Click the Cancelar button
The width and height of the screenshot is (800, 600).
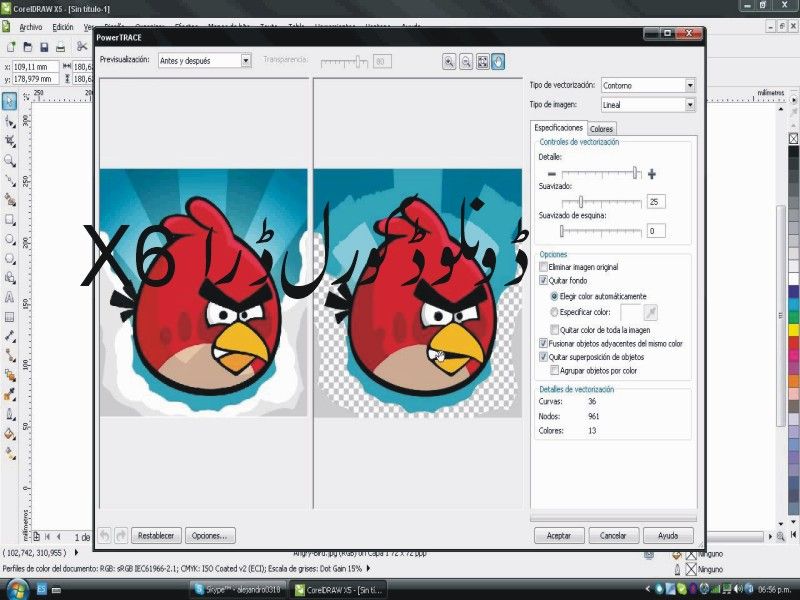tap(613, 535)
